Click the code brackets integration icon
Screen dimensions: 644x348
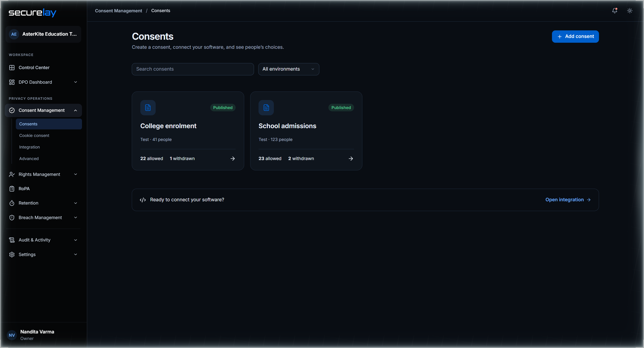pyautogui.click(x=143, y=200)
